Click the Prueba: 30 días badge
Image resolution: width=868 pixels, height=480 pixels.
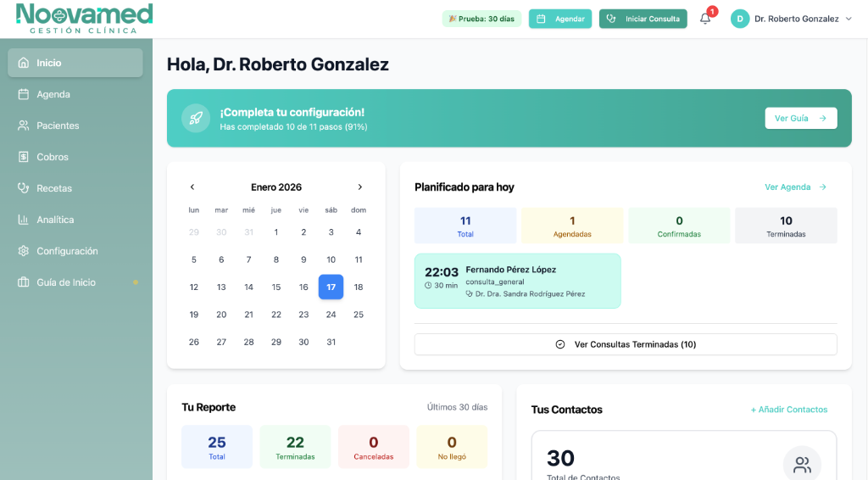[481, 19]
